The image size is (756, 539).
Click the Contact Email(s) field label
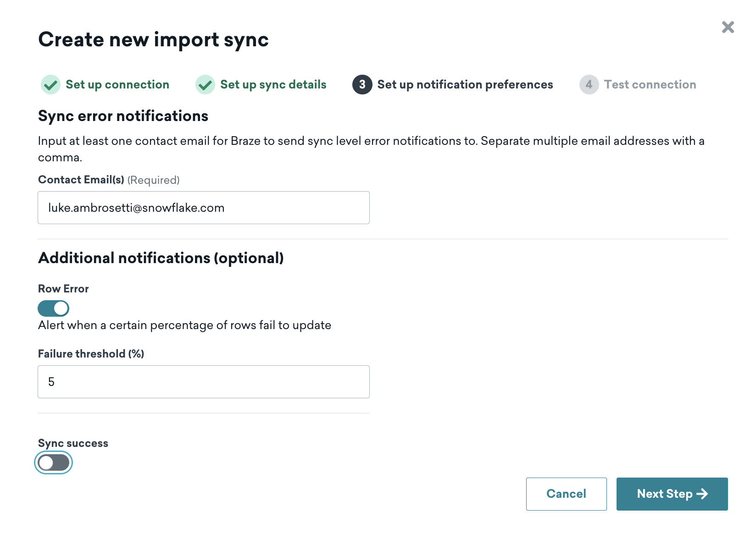click(x=81, y=180)
